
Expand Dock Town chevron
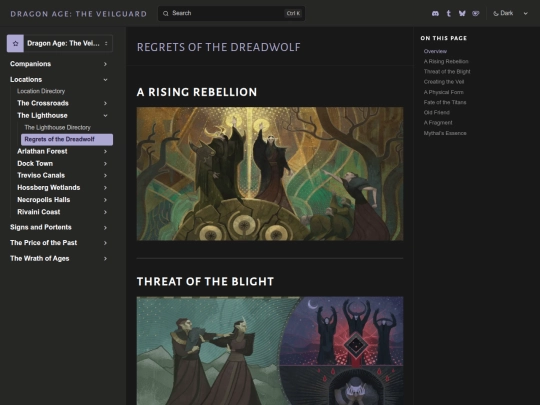(x=105, y=164)
